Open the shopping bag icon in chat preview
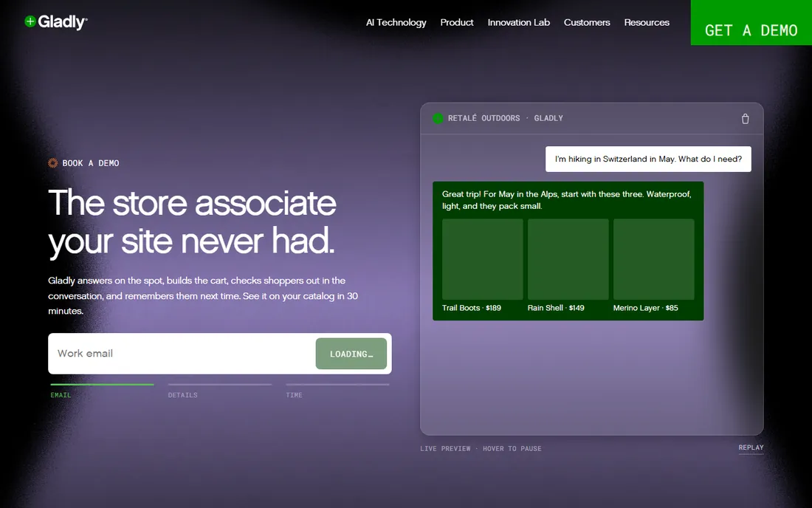This screenshot has width=812, height=508. coord(745,119)
